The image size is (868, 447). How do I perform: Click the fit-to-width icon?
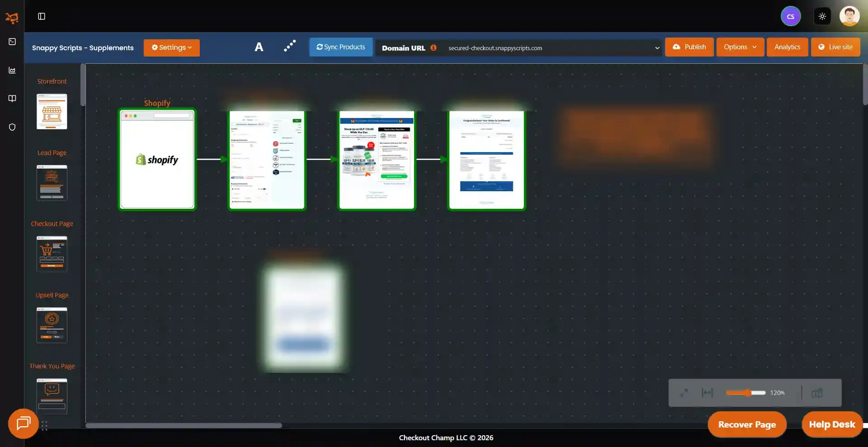point(707,393)
